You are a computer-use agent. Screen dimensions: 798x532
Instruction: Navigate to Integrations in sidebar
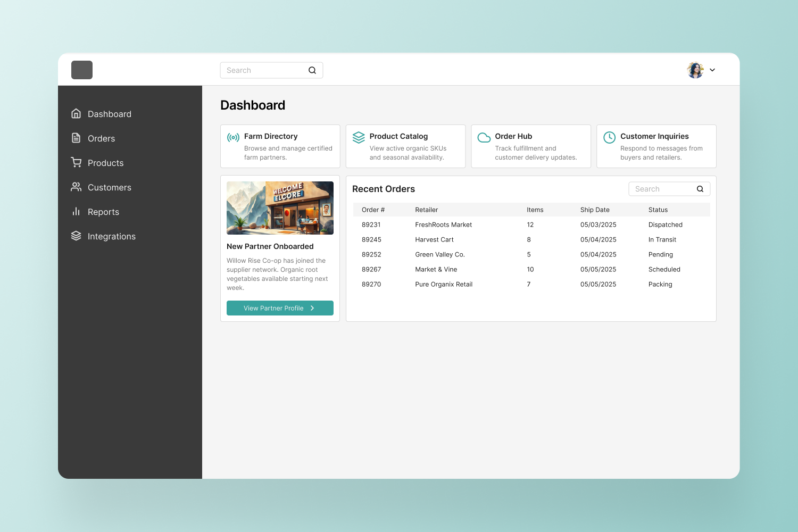pyautogui.click(x=112, y=236)
